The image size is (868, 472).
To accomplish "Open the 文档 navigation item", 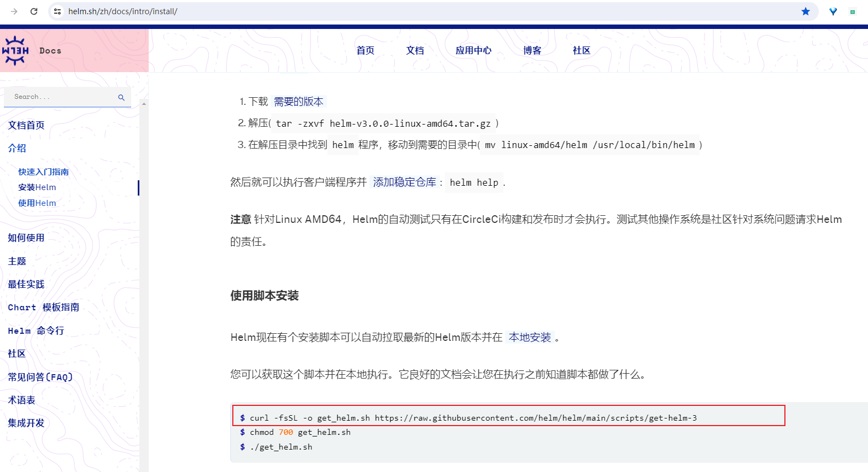I will pos(415,50).
